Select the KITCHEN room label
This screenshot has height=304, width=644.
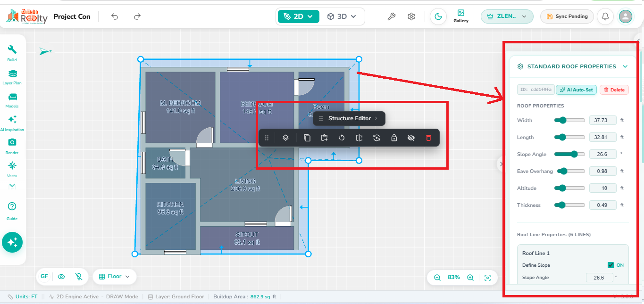point(170,205)
